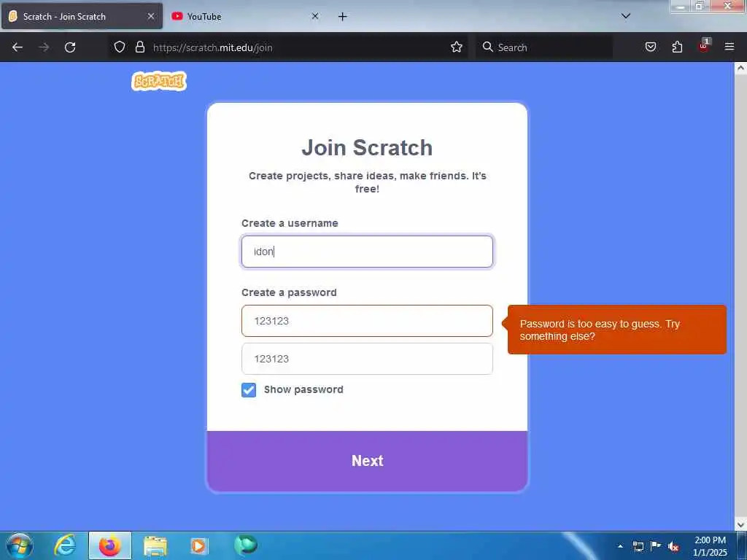Open the clock showing 2:00 PM

(x=710, y=546)
